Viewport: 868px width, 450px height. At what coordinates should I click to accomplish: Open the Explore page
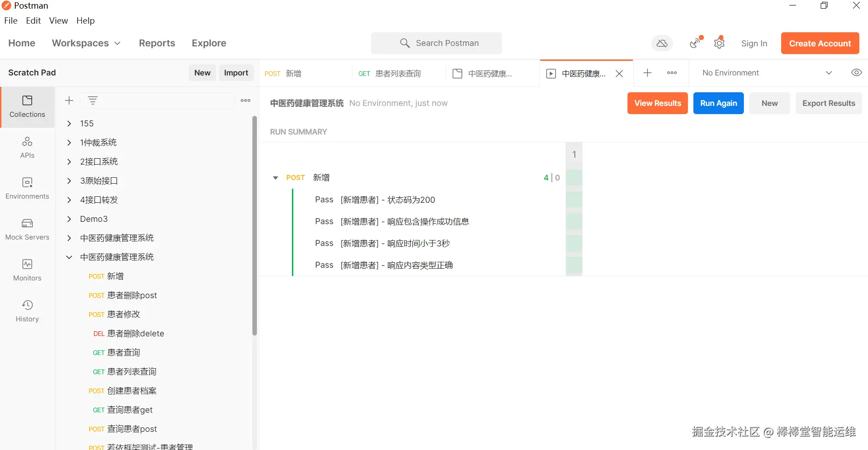pos(209,43)
